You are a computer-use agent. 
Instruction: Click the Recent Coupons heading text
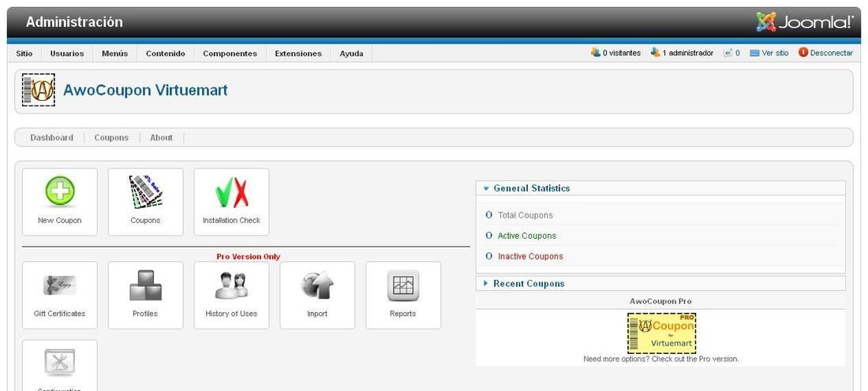coord(529,283)
